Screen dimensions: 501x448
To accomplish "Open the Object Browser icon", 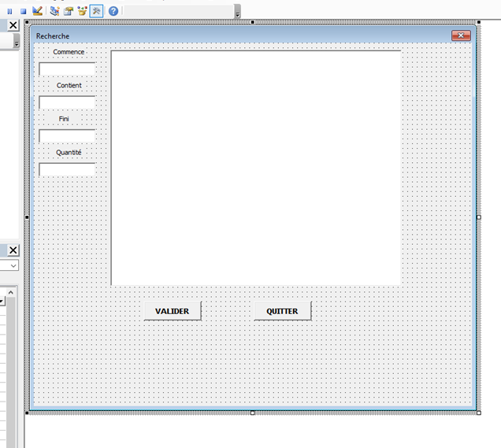I will [x=82, y=11].
